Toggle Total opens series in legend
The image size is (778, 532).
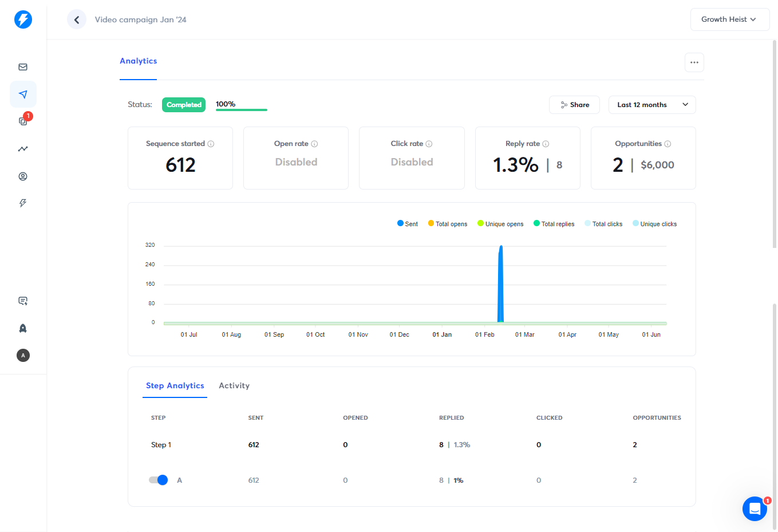pyautogui.click(x=448, y=224)
